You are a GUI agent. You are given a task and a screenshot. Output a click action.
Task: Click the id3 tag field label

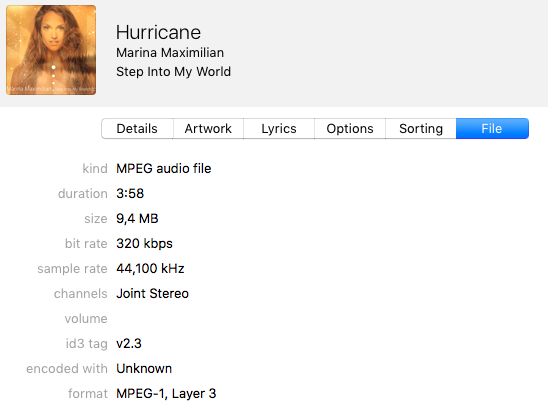pyautogui.click(x=86, y=344)
